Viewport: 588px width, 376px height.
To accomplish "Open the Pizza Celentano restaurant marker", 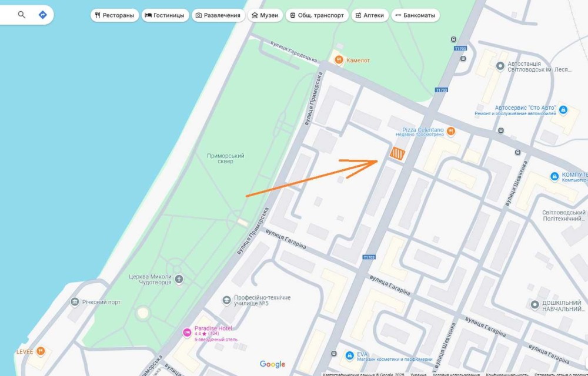I will point(451,132).
